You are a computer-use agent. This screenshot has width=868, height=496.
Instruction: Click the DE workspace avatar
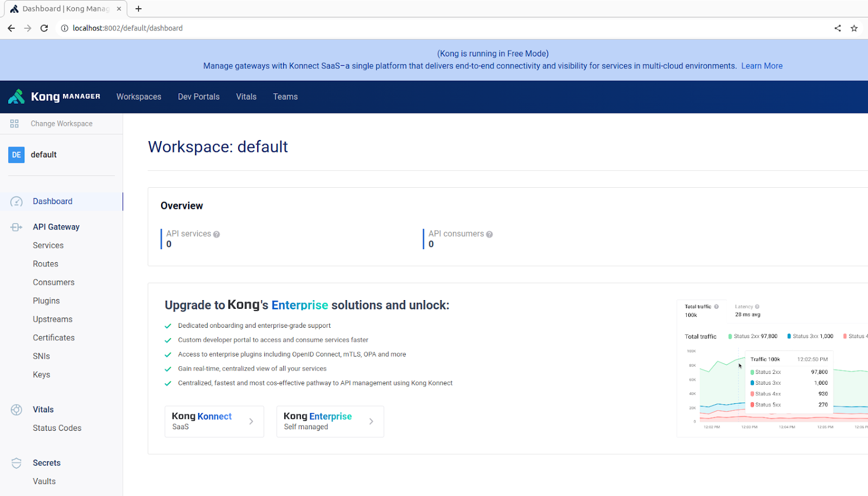coord(16,155)
